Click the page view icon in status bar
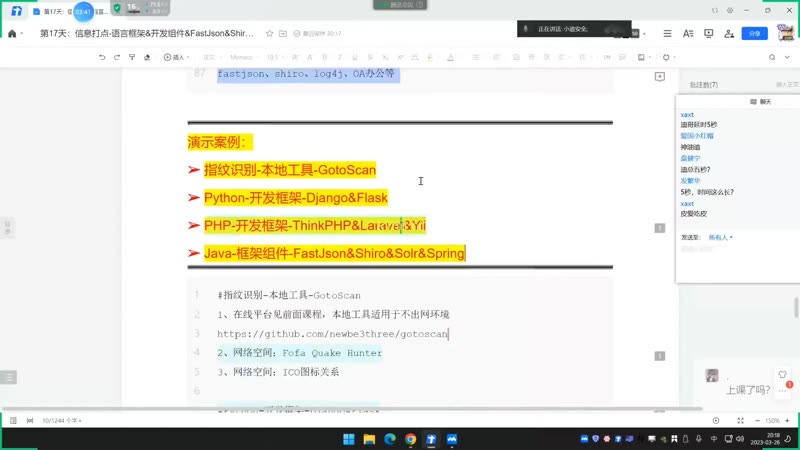Screen dimensions: 800x450 tap(13, 420)
